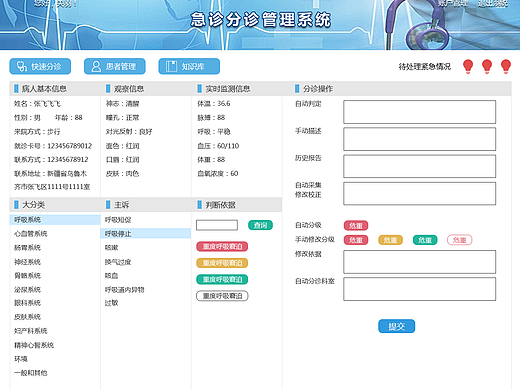Pick the yellow 重度呼吸窘迫 tag
520x390 pixels.
tap(222, 263)
